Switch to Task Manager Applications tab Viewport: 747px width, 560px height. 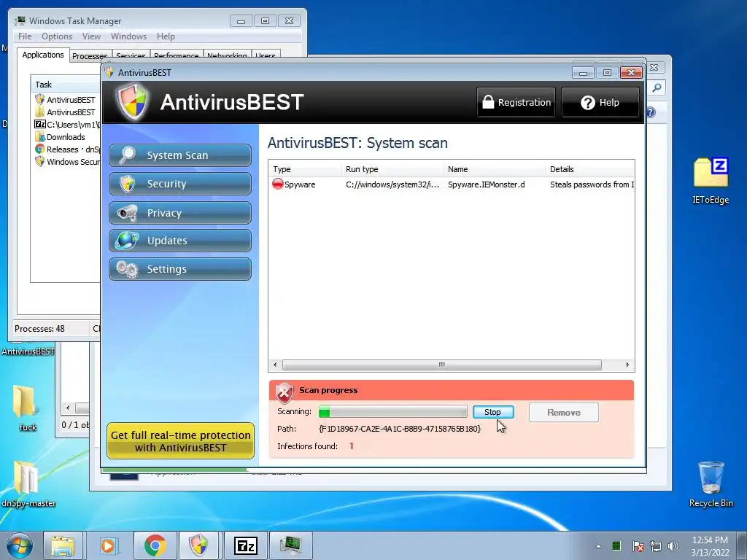point(43,55)
